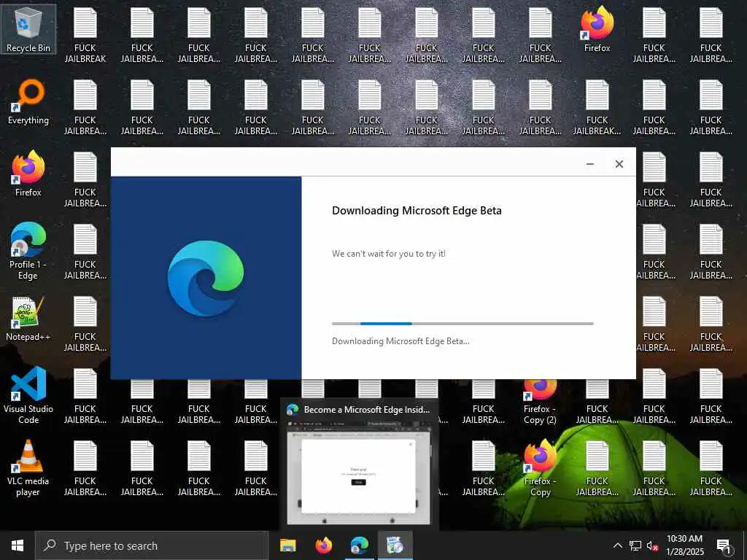
Task: Minimize the Edge Beta installer window
Action: point(589,164)
